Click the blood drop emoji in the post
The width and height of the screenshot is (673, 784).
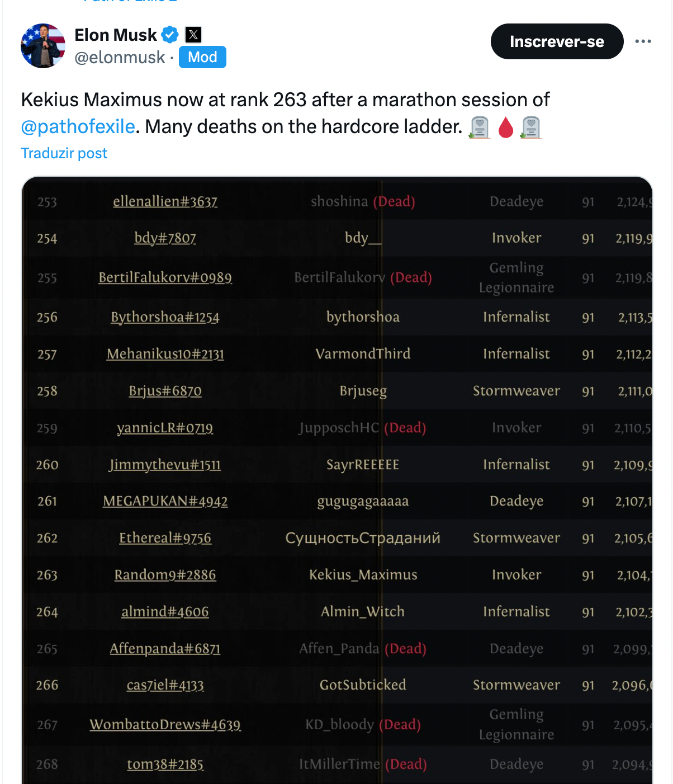[x=505, y=127]
